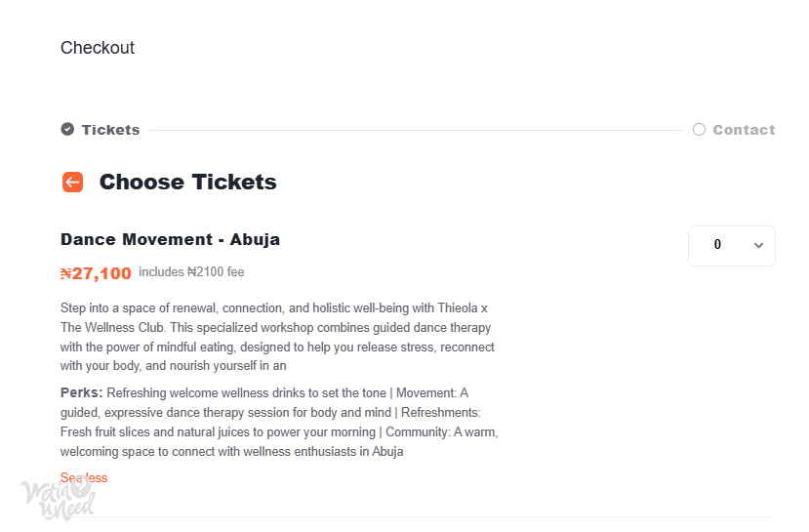The height and width of the screenshot is (532, 809).
Task: Click the bold Perks label
Action: (x=82, y=392)
